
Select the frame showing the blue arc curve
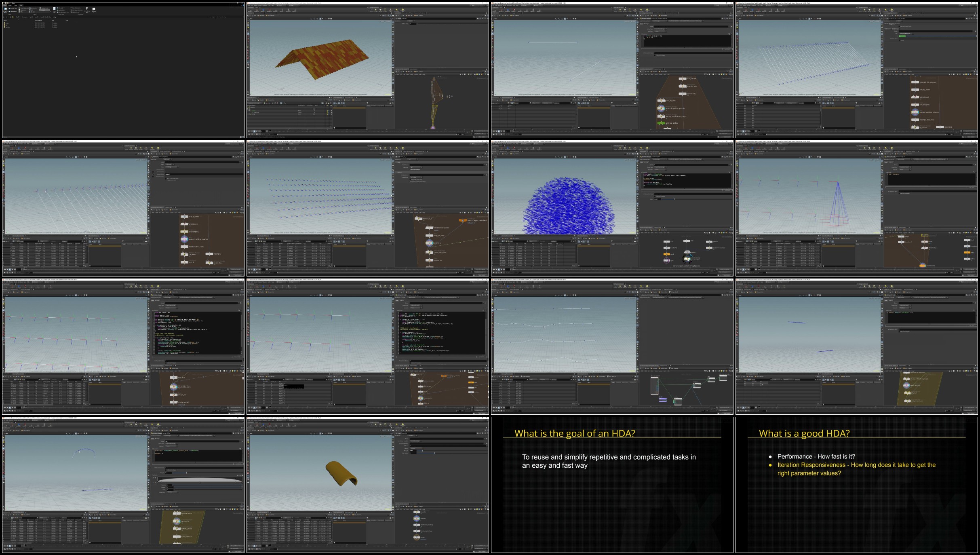[x=123, y=485]
